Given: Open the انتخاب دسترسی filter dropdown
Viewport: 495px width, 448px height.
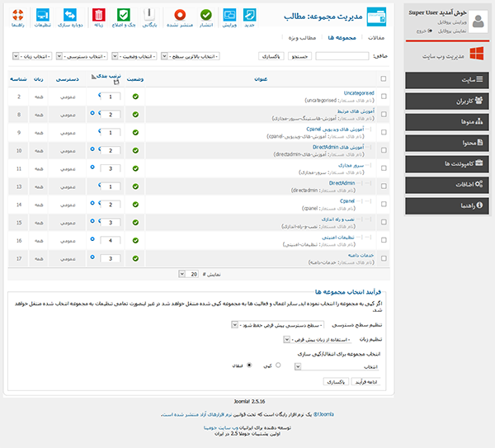Looking at the screenshot, I should tap(82, 56).
